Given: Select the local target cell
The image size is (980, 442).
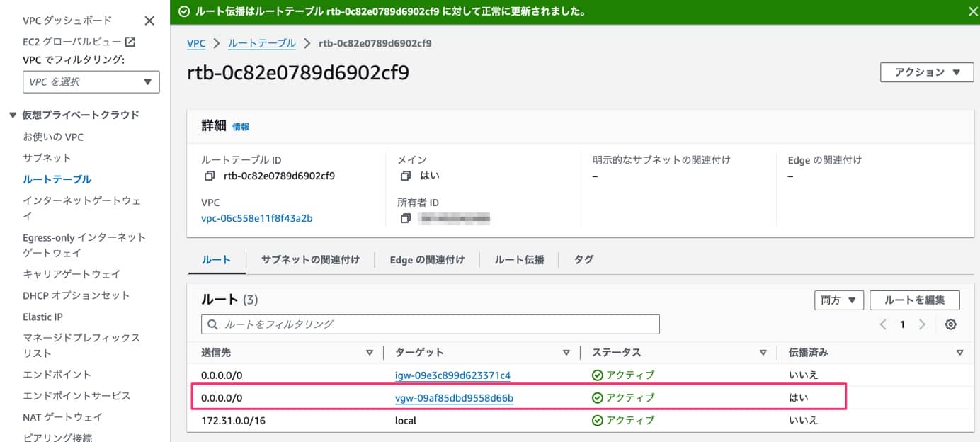Looking at the screenshot, I should [406, 421].
